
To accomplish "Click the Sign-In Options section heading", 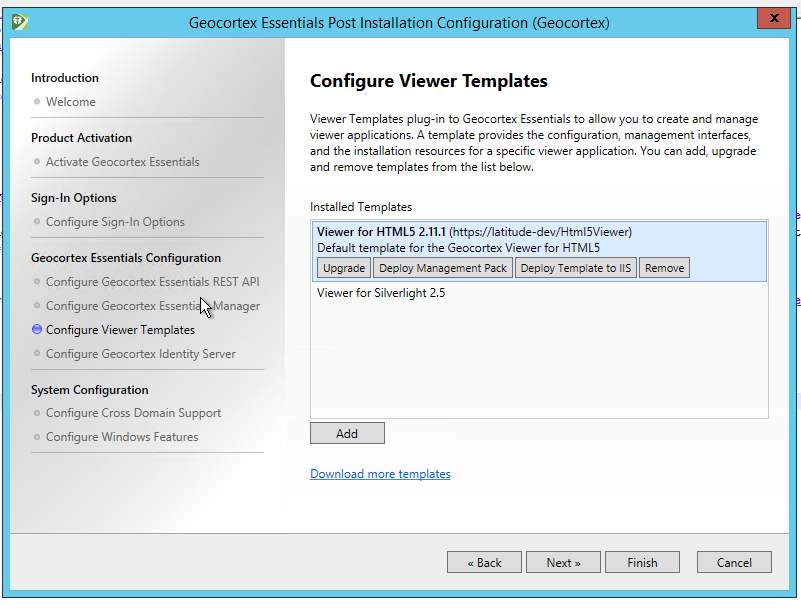I will [x=74, y=198].
